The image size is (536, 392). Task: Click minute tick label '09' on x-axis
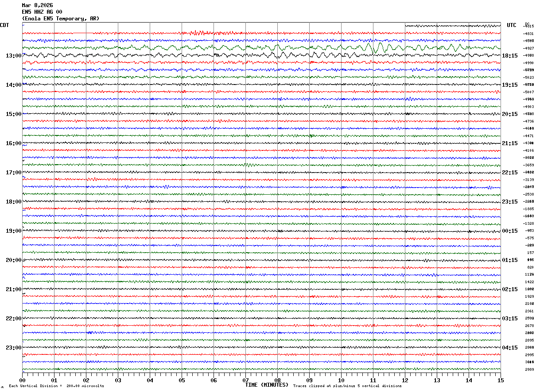click(309, 380)
